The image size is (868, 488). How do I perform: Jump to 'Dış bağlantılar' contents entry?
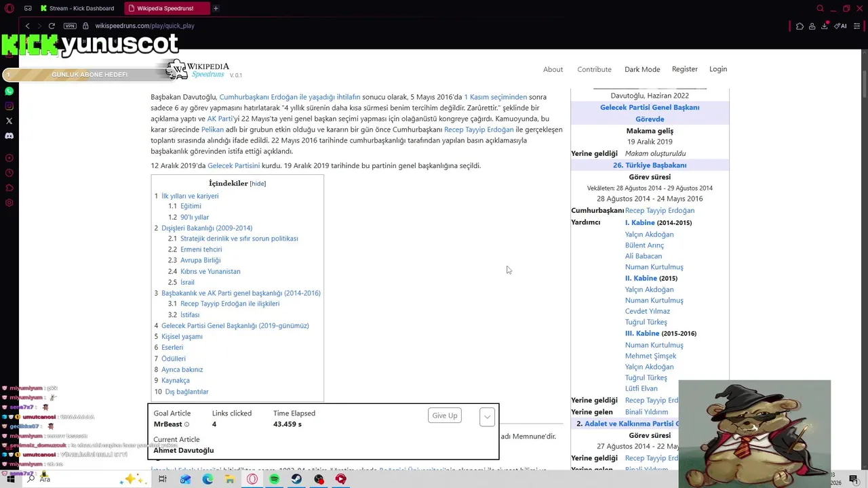click(x=186, y=392)
